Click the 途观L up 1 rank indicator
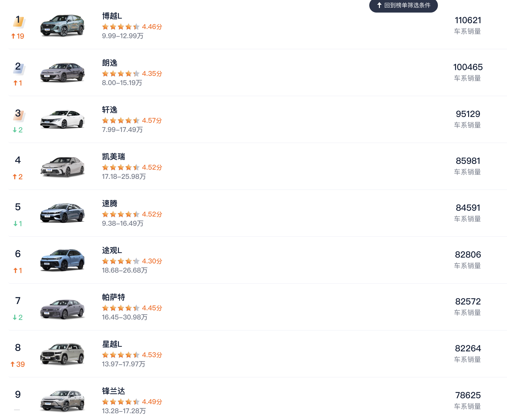507x420 pixels. (18, 271)
